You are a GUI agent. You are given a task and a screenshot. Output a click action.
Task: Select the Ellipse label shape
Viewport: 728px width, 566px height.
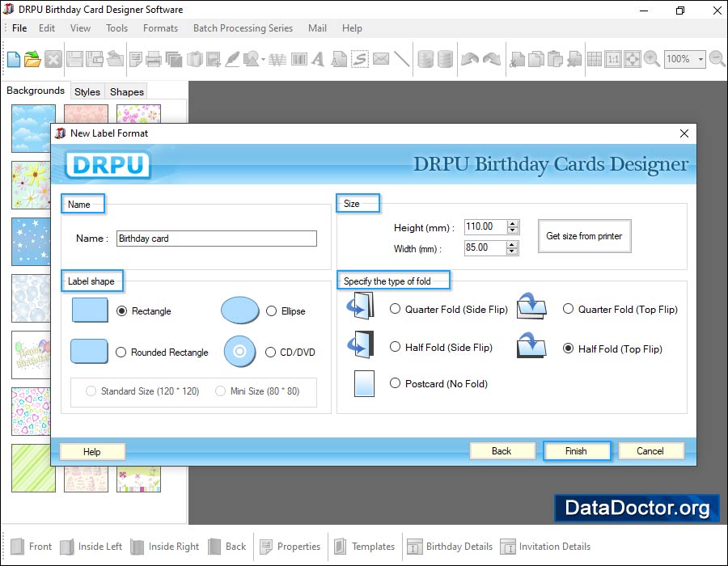tap(272, 311)
